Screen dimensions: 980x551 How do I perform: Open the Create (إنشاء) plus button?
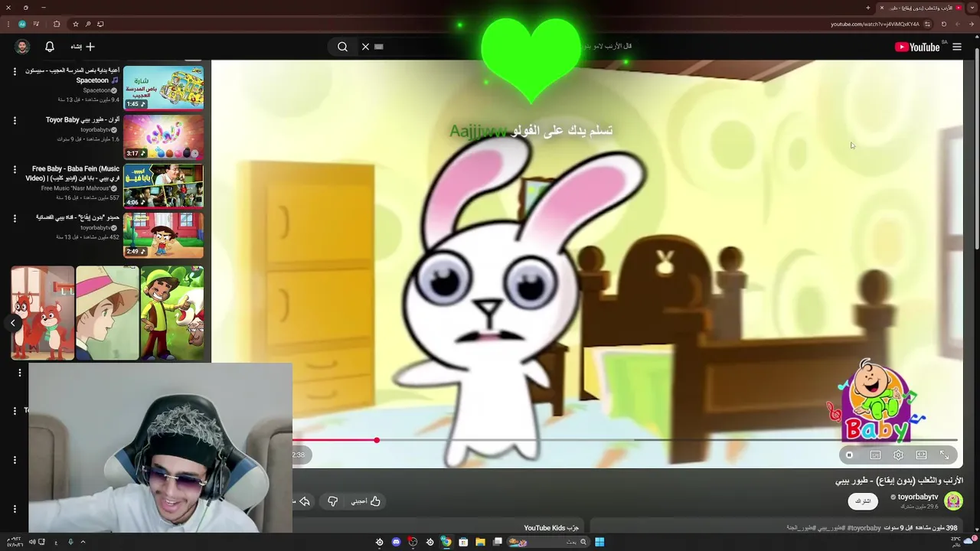tap(82, 47)
